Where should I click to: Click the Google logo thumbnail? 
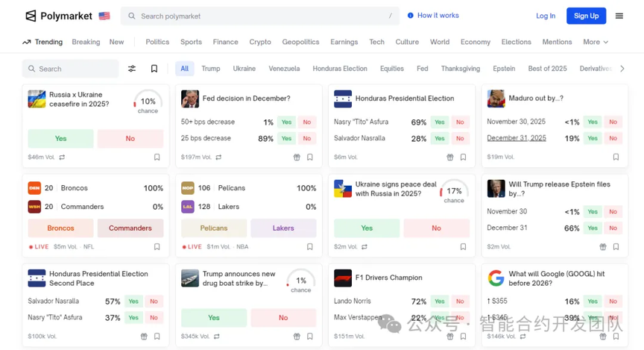click(x=496, y=278)
